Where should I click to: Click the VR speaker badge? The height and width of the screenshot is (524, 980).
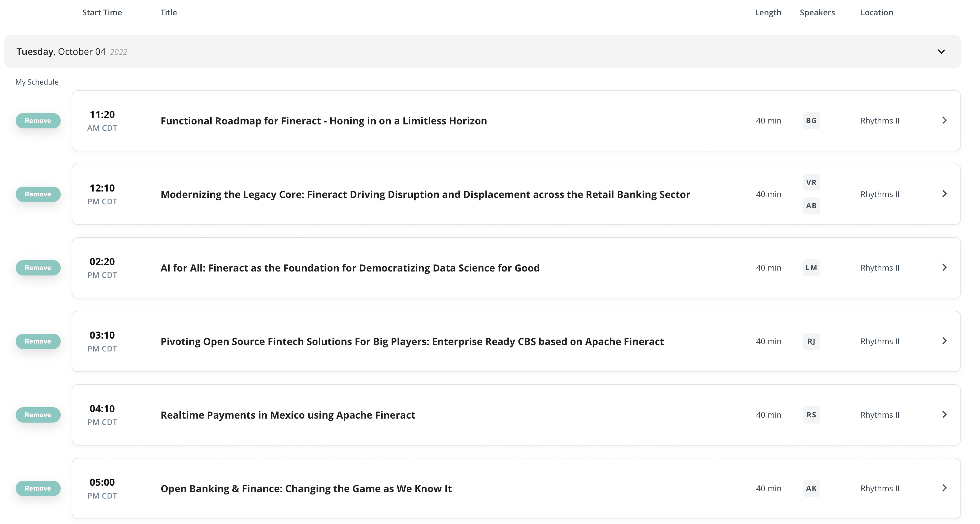pyautogui.click(x=811, y=183)
